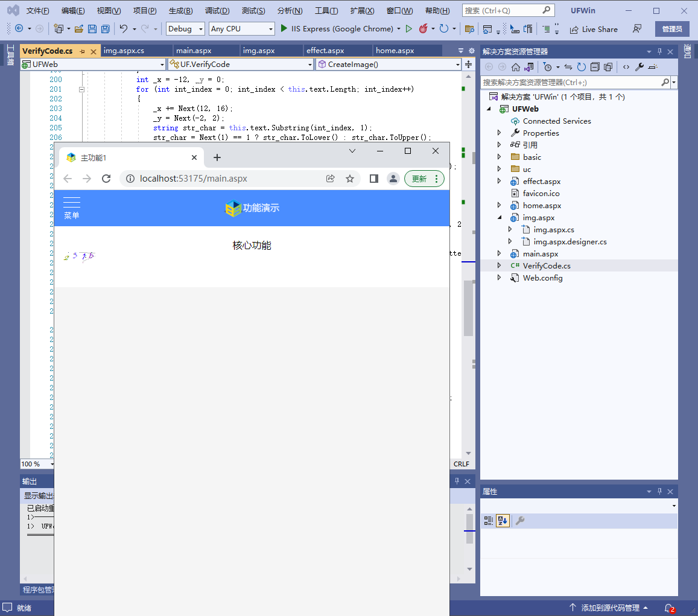Click Collapse All icon in Solution Explorer

click(x=595, y=67)
